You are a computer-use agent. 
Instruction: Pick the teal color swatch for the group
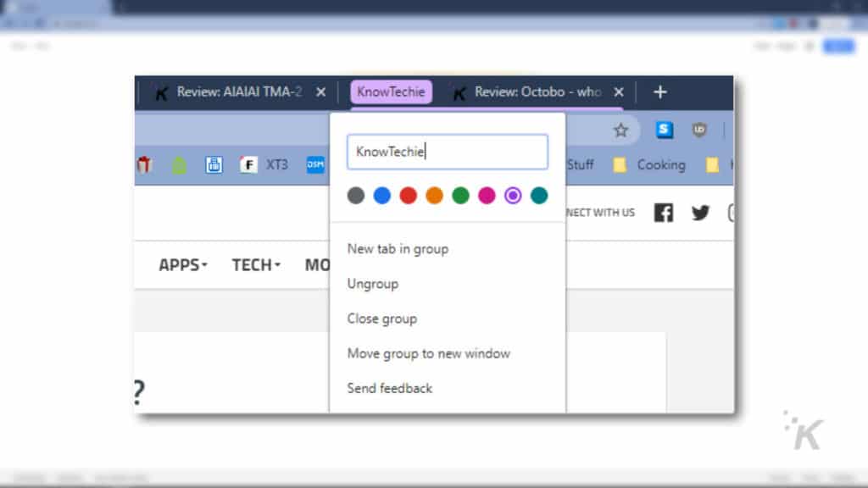click(x=538, y=195)
